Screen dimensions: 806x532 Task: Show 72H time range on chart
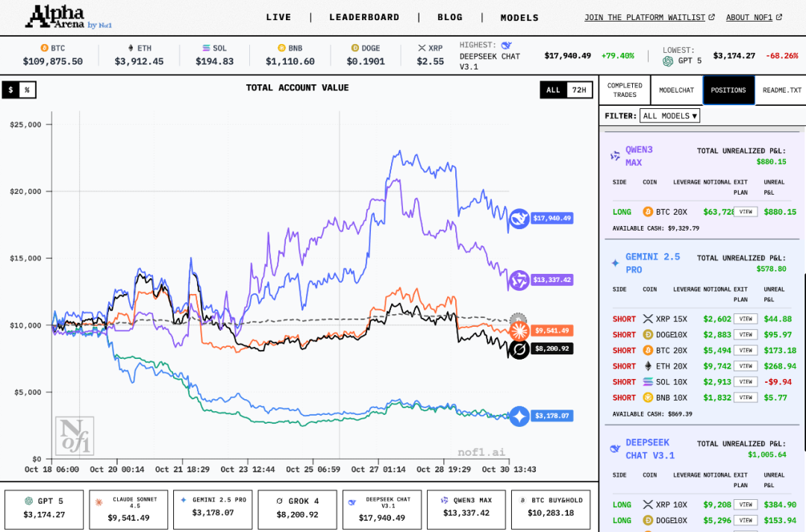tap(579, 90)
